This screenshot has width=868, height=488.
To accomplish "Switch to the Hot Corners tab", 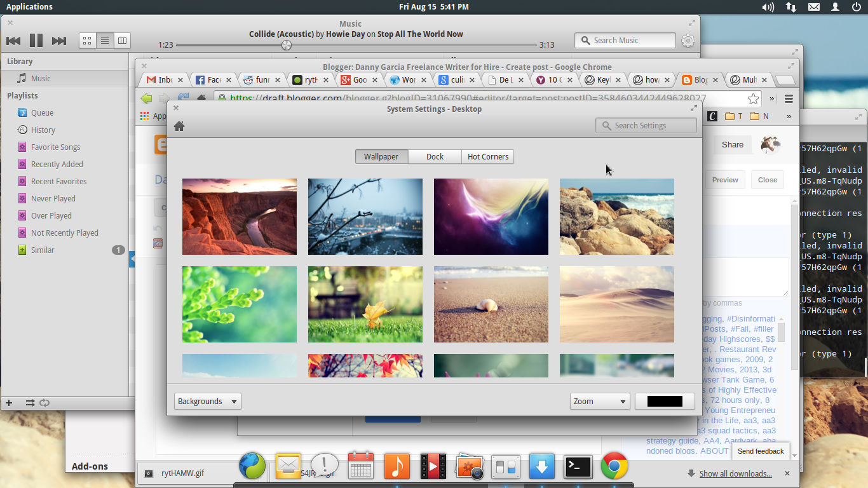I will pos(487,156).
